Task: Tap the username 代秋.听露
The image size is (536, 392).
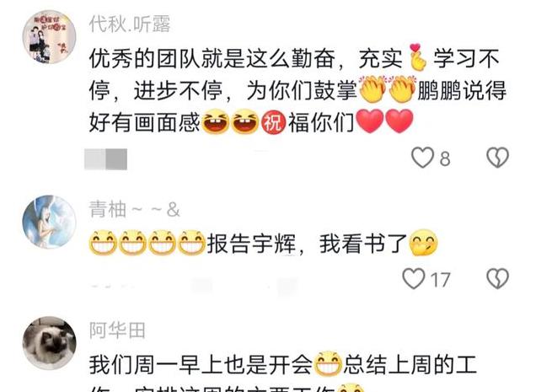Action: point(130,24)
